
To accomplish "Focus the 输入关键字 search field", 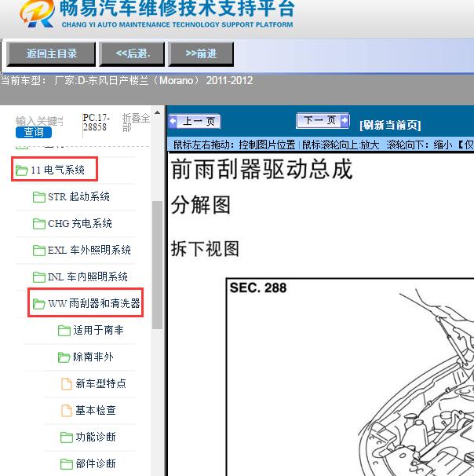I will click(x=39, y=121).
